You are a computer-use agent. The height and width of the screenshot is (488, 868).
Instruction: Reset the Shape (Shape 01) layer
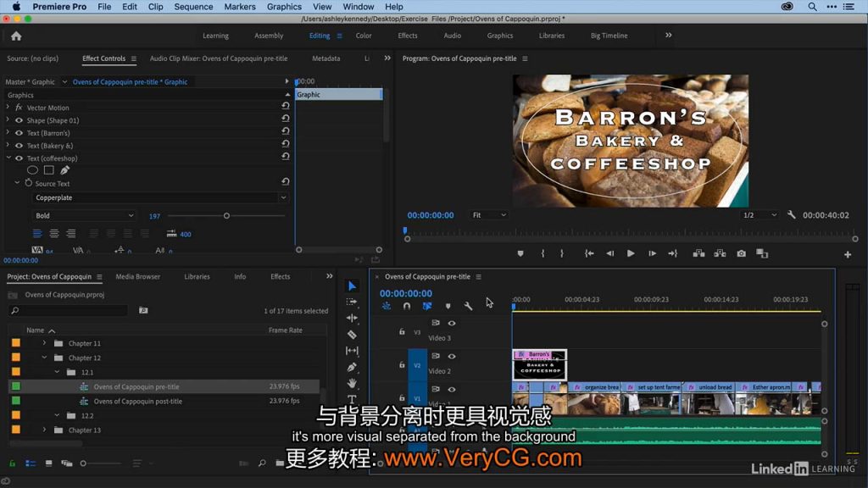click(286, 119)
